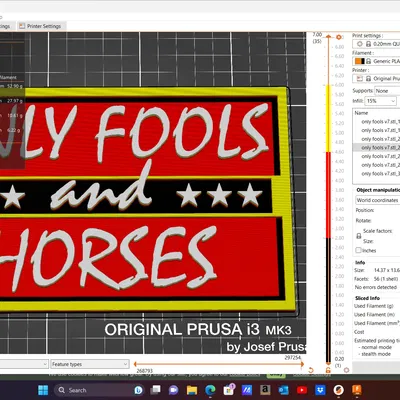Click the printer icon in Printer preset

click(x=359, y=78)
